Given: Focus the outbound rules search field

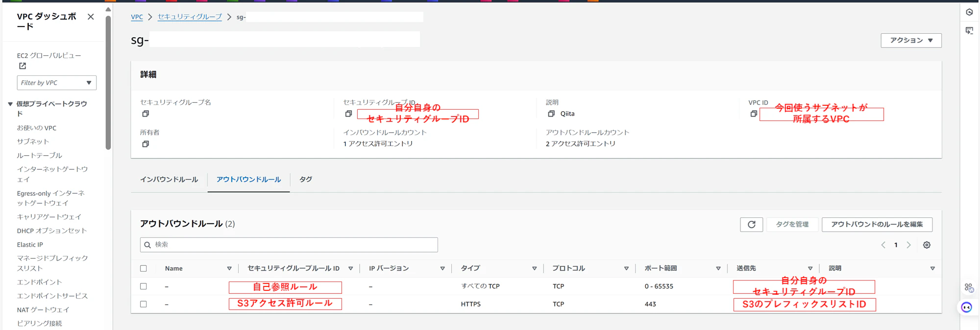Looking at the screenshot, I should [289, 245].
